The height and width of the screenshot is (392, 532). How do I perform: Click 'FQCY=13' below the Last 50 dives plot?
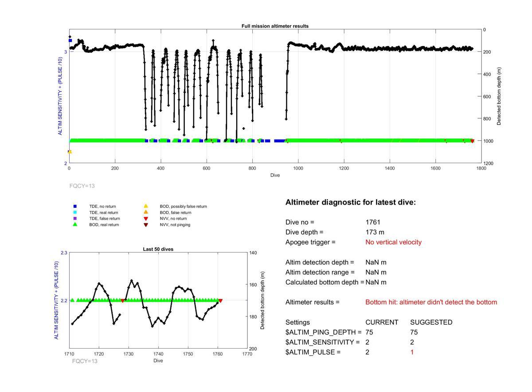pyautogui.click(x=85, y=361)
